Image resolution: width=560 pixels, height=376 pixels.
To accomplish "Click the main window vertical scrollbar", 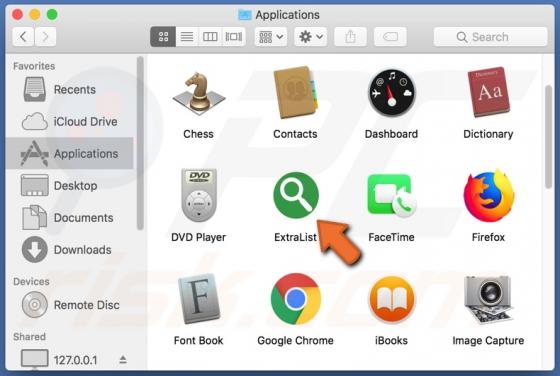I will pos(549,136).
